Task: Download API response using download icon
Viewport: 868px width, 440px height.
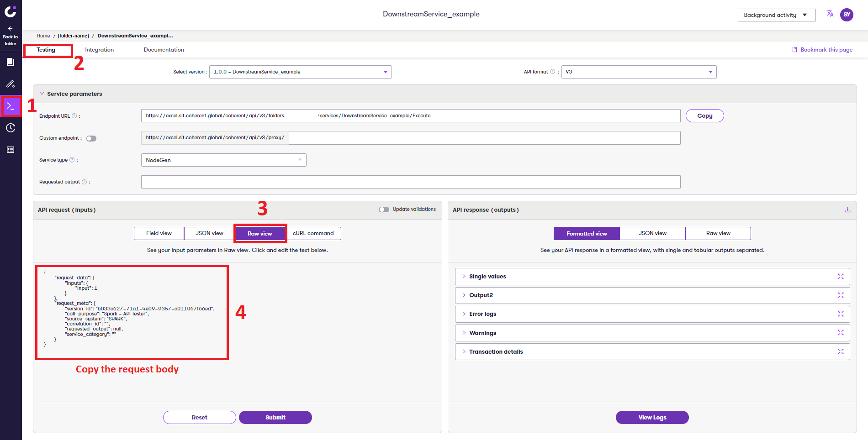Action: pyautogui.click(x=847, y=210)
